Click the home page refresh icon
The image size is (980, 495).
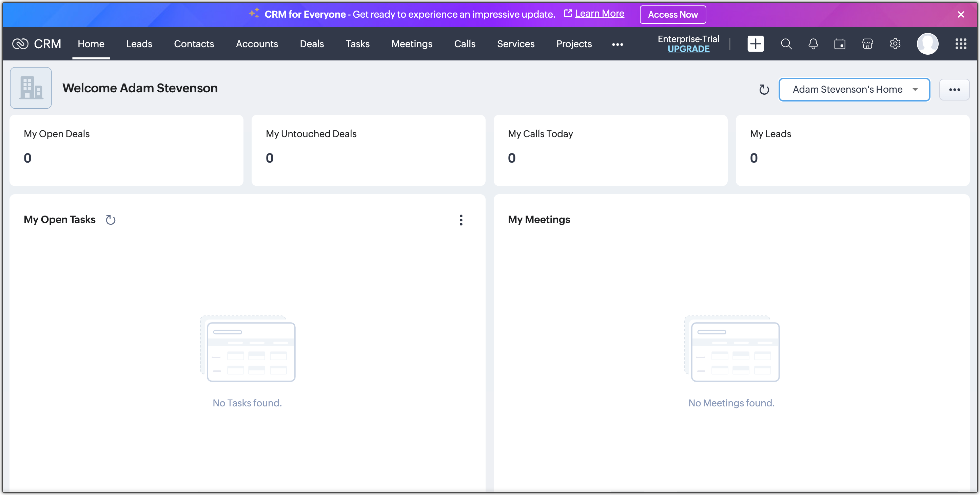click(764, 90)
